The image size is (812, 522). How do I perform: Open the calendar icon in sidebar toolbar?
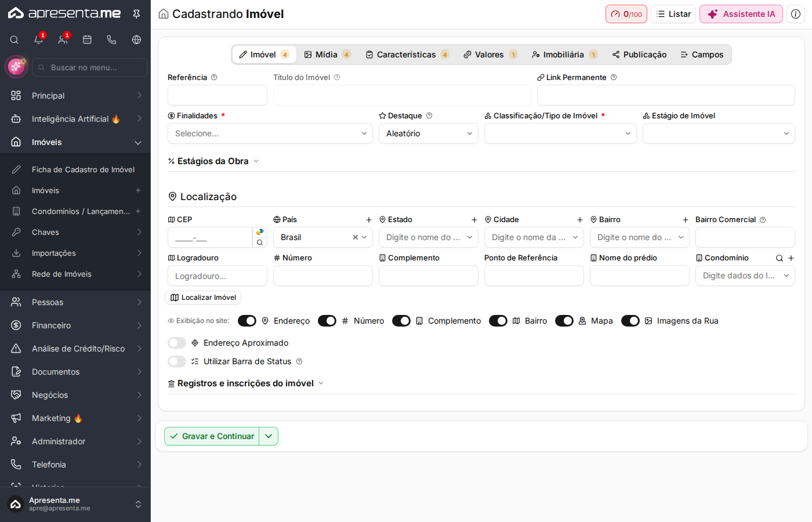(87, 39)
